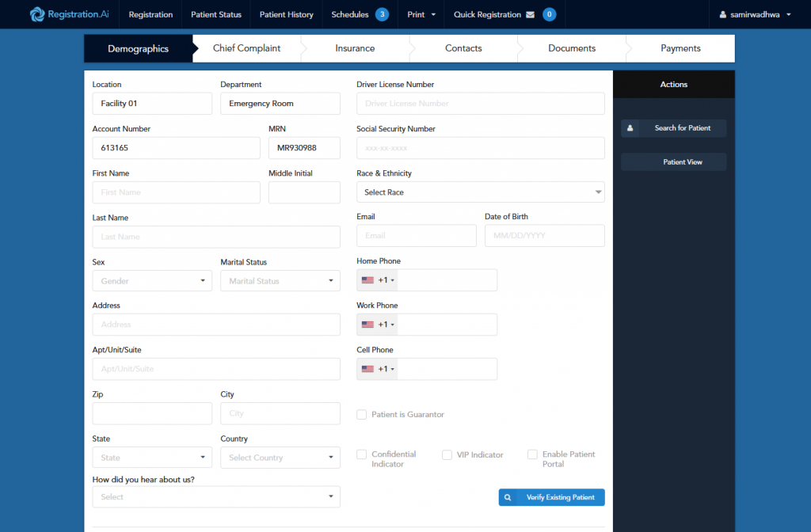Click the Registration.Ai swirl logo icon
811x532 pixels.
(x=37, y=14)
